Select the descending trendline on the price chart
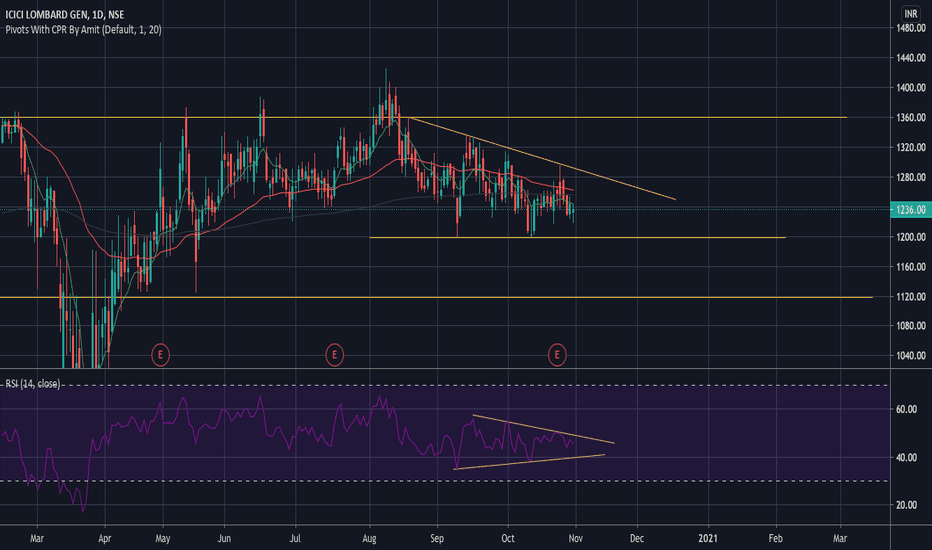The height and width of the screenshot is (550, 932). tap(542, 159)
